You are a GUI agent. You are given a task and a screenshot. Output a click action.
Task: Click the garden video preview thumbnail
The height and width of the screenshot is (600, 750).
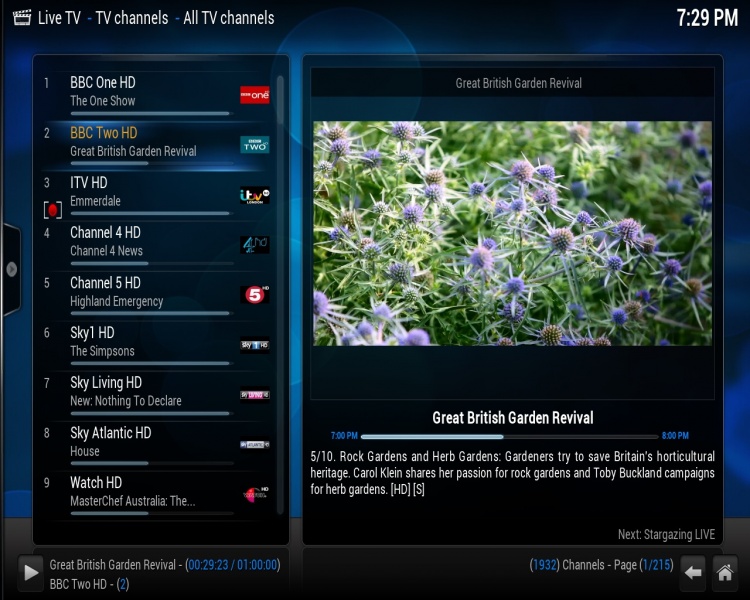(512, 233)
